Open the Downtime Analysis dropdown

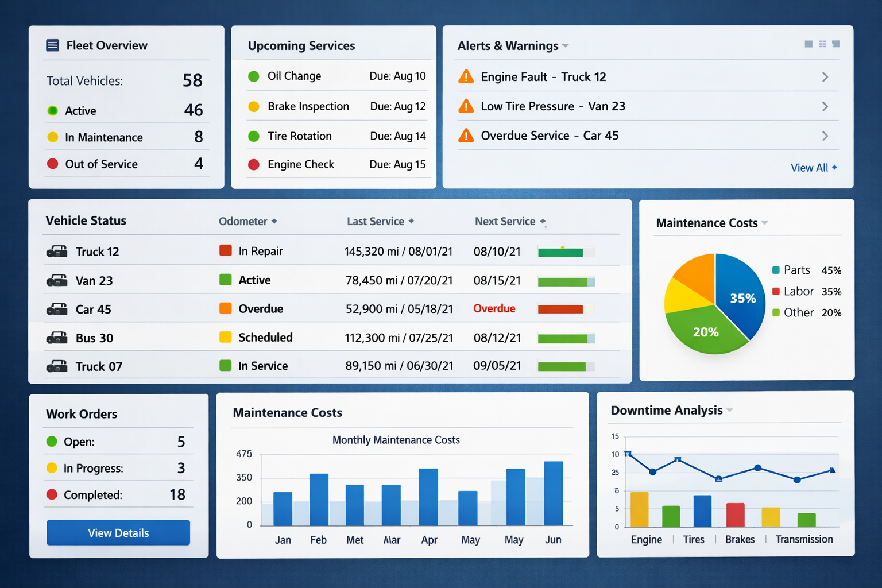point(730,411)
